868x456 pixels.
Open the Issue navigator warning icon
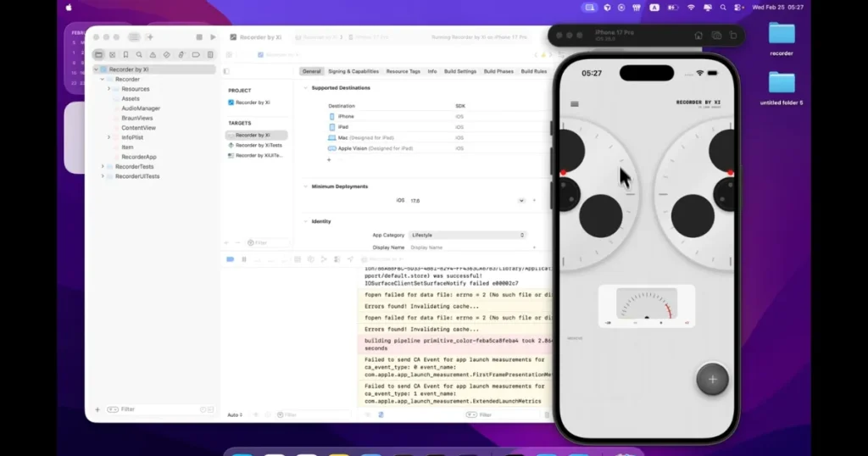pyautogui.click(x=153, y=55)
